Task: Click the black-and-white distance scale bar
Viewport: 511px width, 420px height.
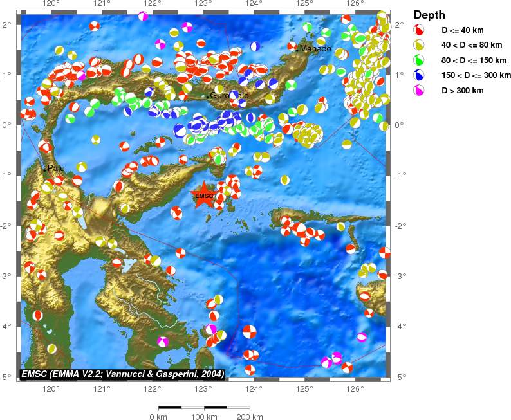Action: pos(204,407)
